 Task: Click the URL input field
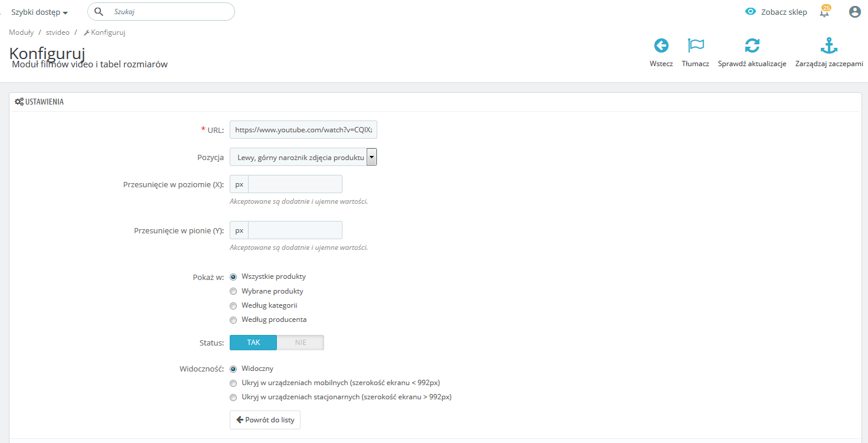pyautogui.click(x=304, y=130)
